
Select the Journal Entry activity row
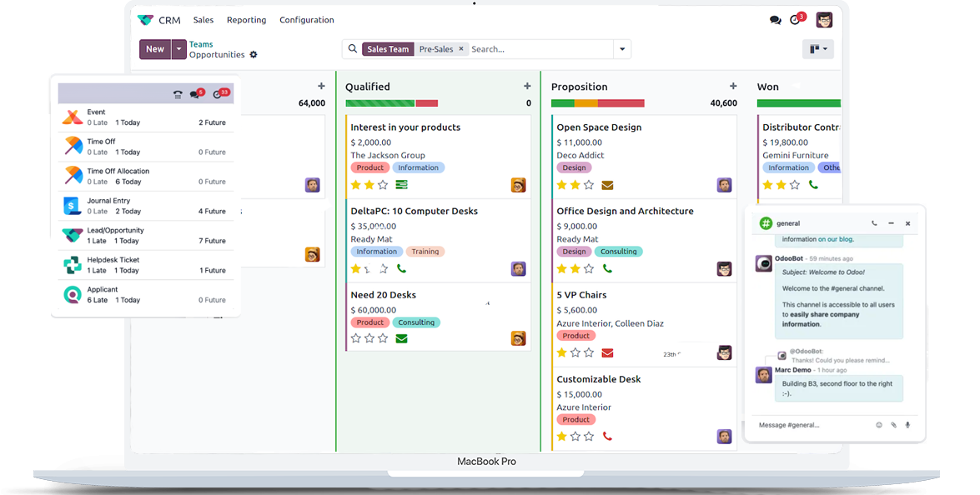pyautogui.click(x=146, y=206)
